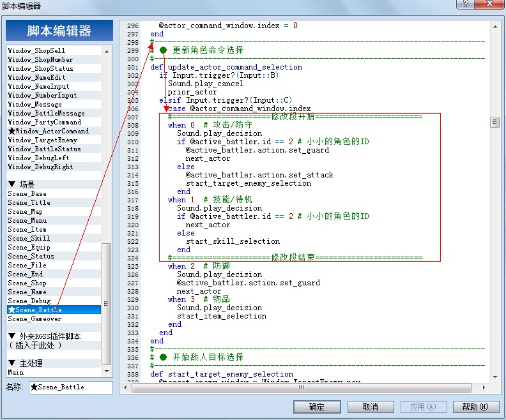Screen dimensions: 506x420
Task: Click line 306 case @actor_command_window.index
Action: [240, 109]
